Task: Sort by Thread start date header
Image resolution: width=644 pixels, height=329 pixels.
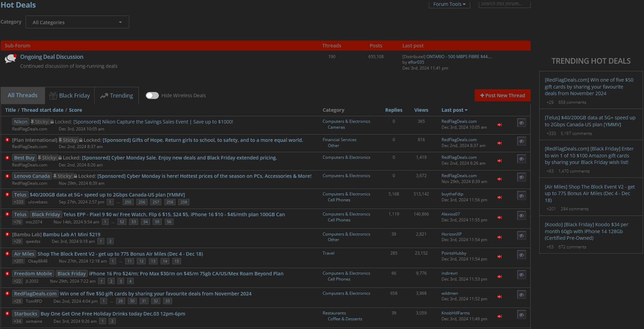Action: click(x=42, y=110)
